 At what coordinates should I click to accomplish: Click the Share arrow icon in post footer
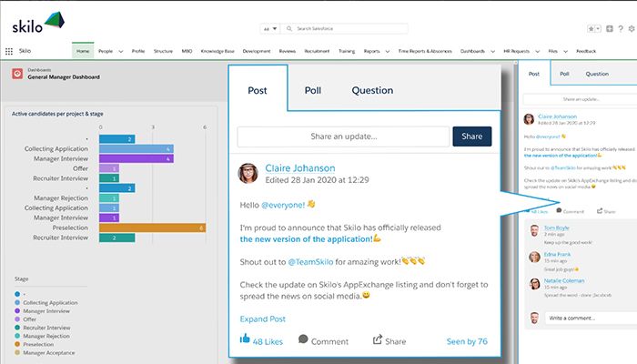click(x=378, y=339)
